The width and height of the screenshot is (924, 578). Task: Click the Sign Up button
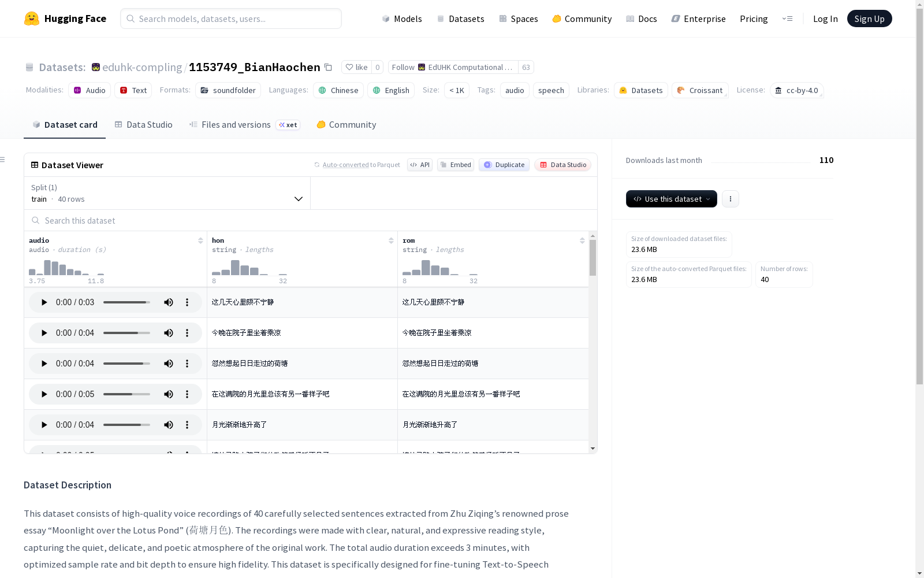point(869,18)
